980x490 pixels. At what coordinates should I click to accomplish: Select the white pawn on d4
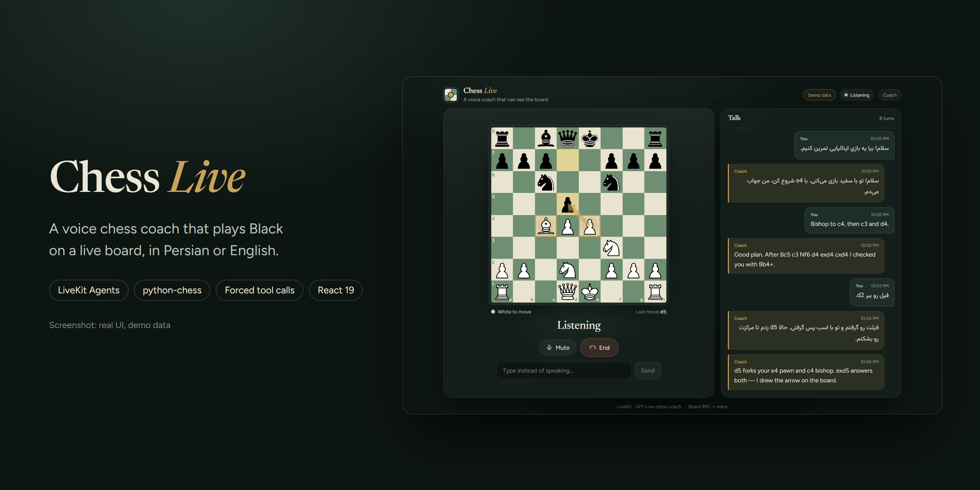click(x=568, y=226)
